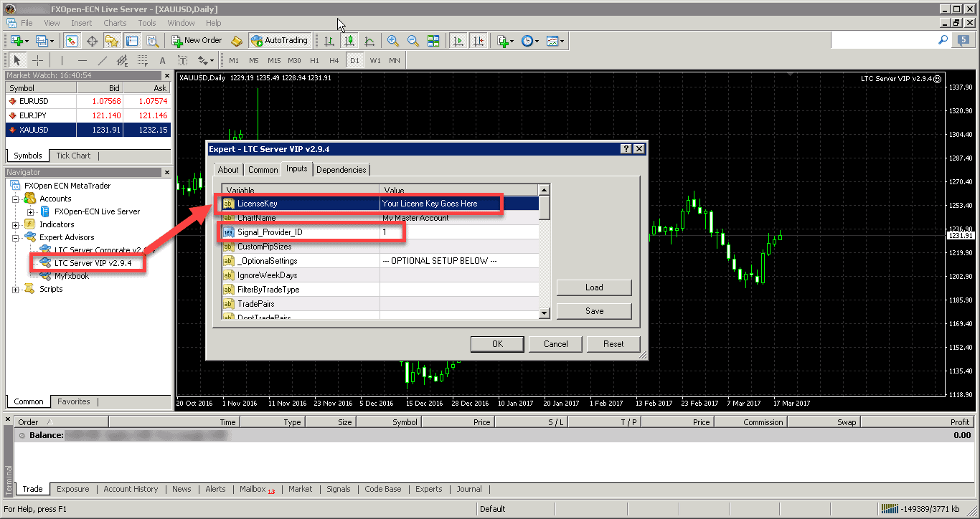Image resolution: width=980 pixels, height=519 pixels.
Task: Select the Fibonacci retracement tool
Action: (143, 61)
